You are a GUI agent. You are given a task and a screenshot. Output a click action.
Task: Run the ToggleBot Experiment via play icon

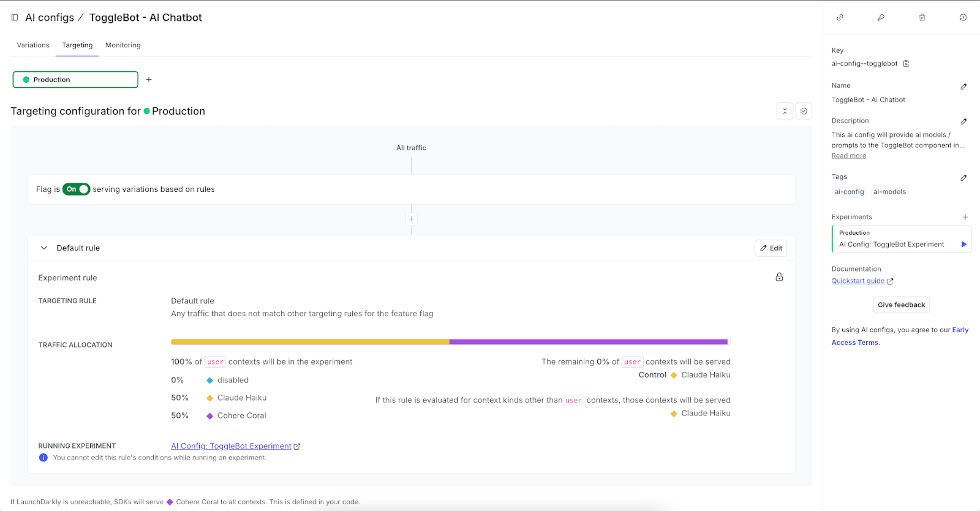(x=964, y=244)
